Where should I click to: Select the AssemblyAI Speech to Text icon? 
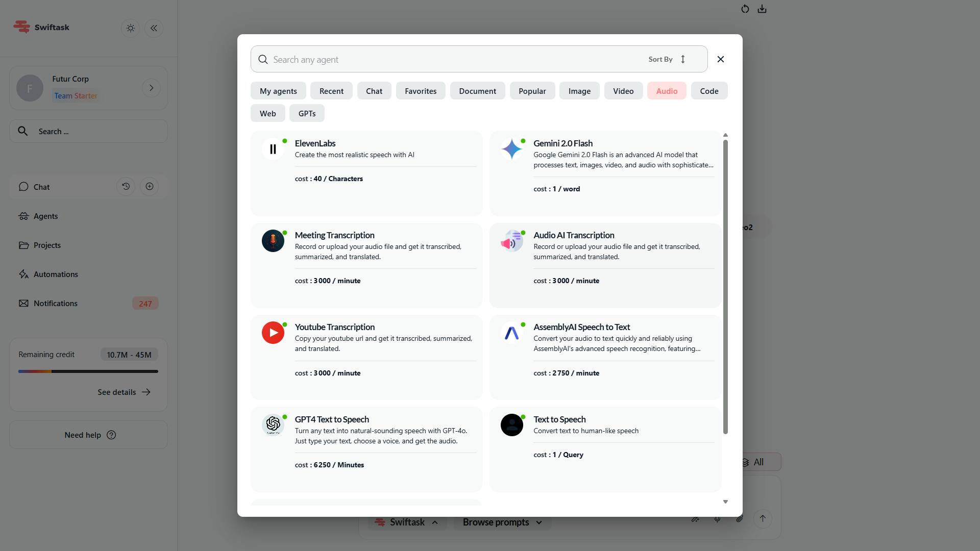(x=512, y=332)
